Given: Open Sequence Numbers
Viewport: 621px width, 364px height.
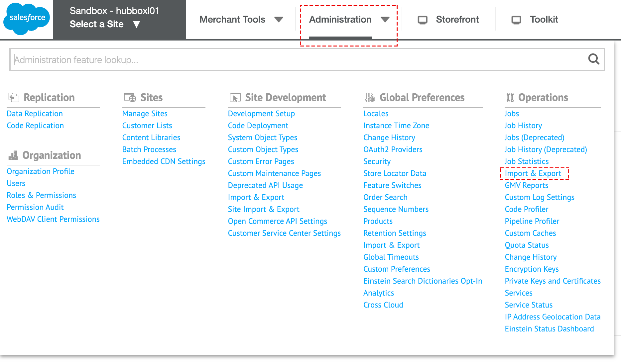Looking at the screenshot, I should click(x=396, y=209).
